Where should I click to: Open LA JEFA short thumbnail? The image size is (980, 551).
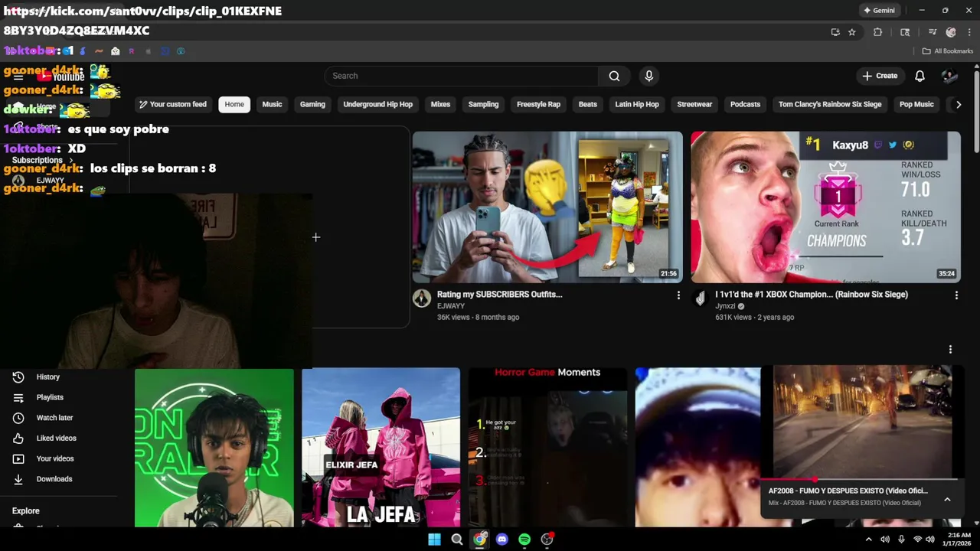click(x=381, y=448)
